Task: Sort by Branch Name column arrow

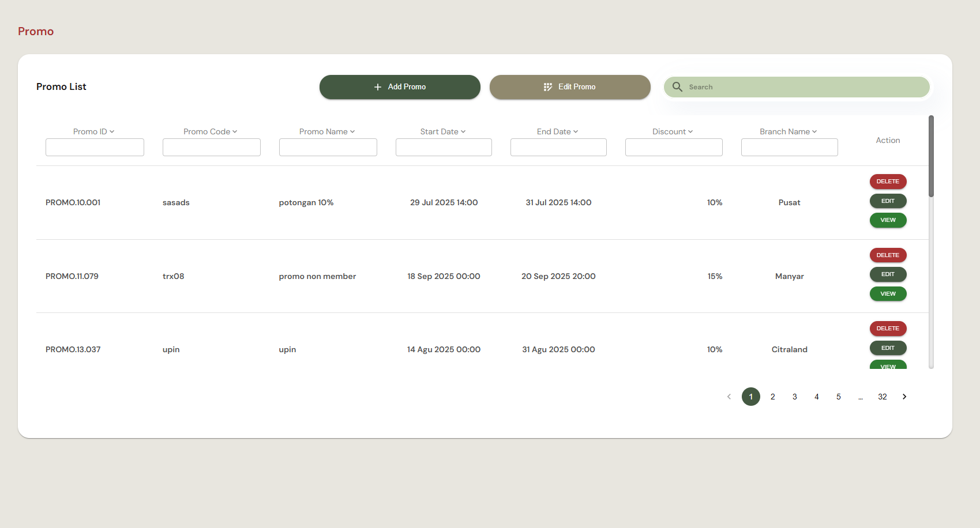Action: (x=814, y=132)
